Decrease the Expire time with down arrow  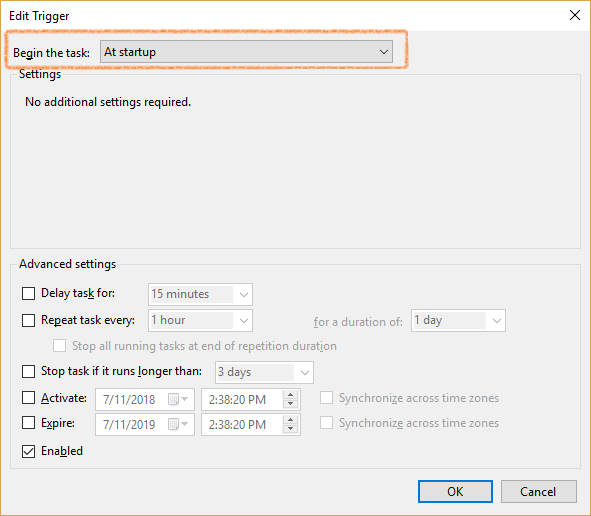click(x=290, y=429)
